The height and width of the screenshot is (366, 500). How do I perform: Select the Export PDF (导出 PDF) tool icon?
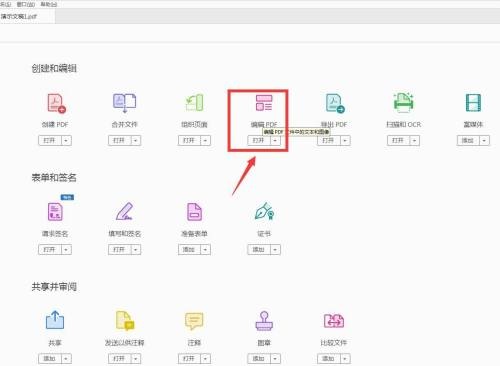tap(335, 103)
